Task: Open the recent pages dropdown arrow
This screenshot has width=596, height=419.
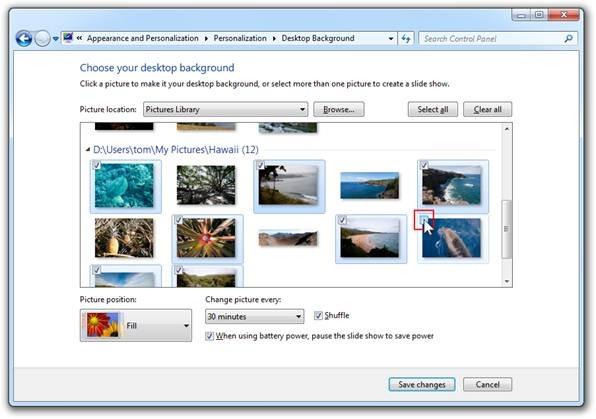Action: [55, 38]
